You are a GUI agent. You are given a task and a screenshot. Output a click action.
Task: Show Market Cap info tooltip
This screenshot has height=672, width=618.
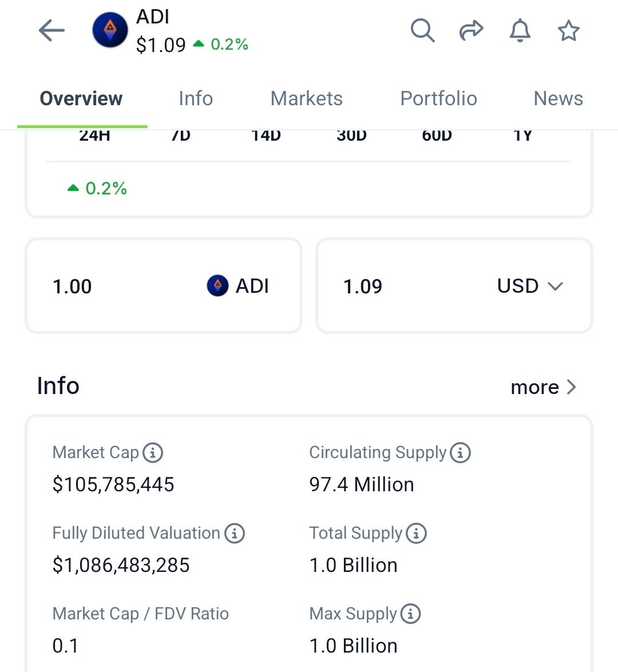pyautogui.click(x=153, y=452)
